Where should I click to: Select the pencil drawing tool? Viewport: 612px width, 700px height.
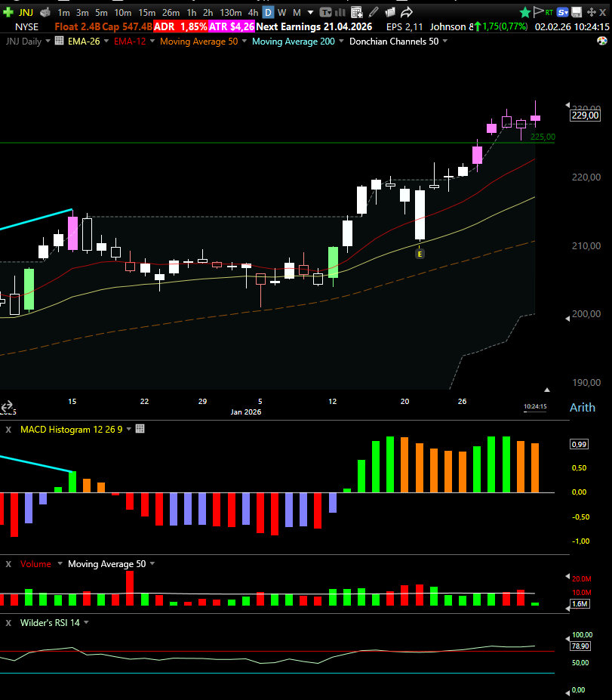374,13
